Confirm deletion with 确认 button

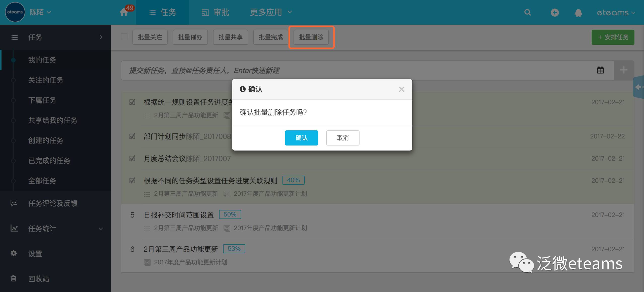point(301,138)
